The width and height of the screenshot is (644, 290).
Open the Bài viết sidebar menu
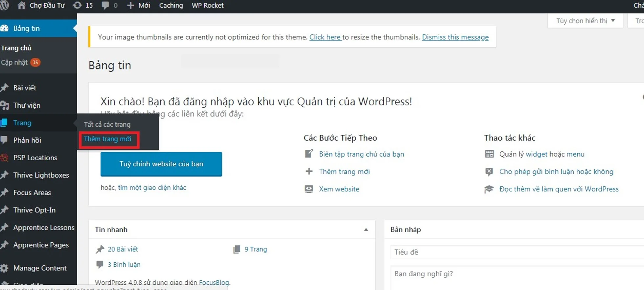(25, 88)
